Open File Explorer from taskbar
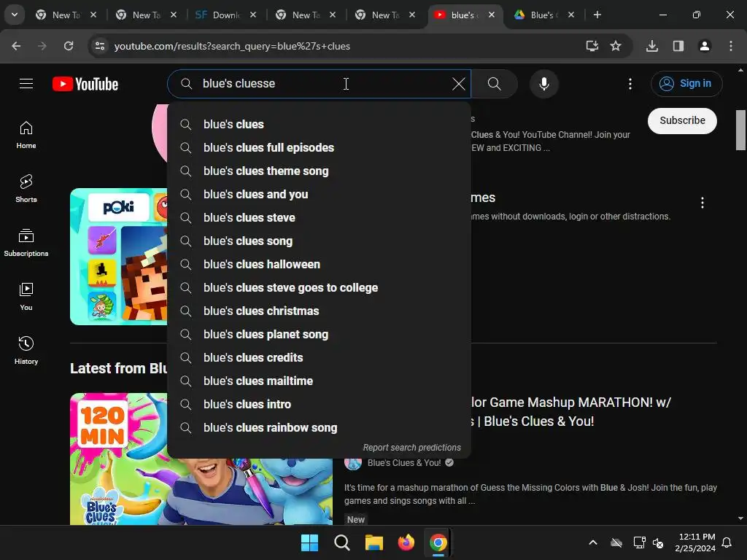Screen dimensions: 747x560 coord(374,542)
